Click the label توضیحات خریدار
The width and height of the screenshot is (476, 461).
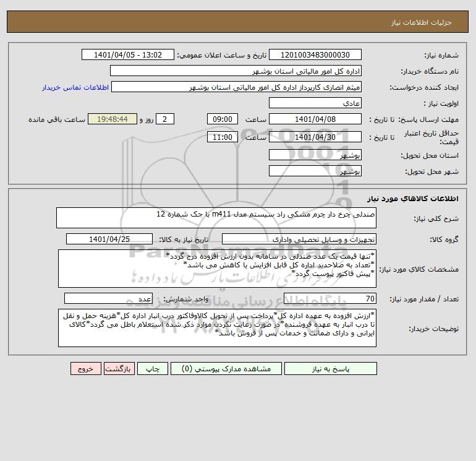click(x=433, y=329)
